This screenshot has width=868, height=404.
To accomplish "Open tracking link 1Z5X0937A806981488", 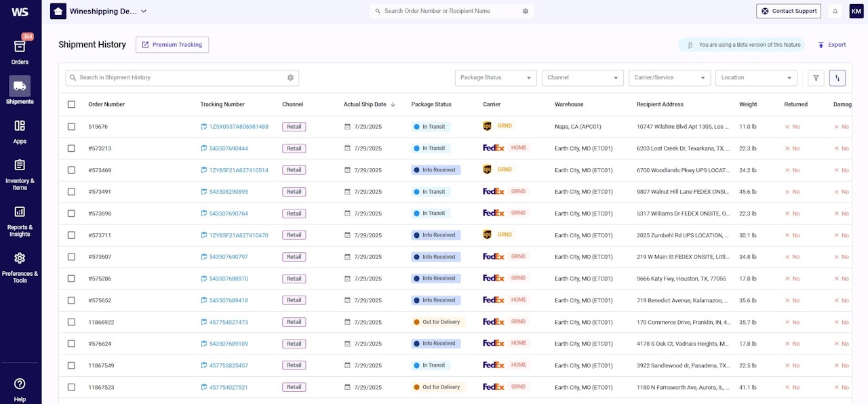I will [x=238, y=127].
